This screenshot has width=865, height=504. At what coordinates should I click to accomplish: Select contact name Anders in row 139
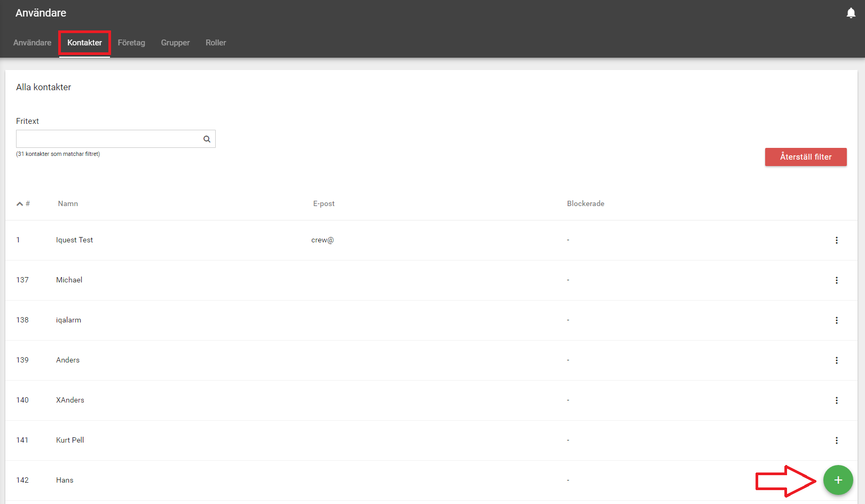coord(68,360)
